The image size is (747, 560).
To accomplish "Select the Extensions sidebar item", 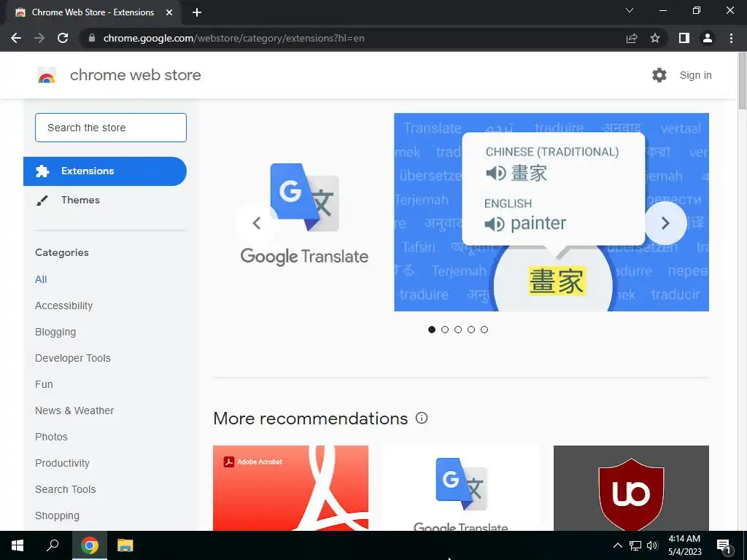I will (x=105, y=171).
